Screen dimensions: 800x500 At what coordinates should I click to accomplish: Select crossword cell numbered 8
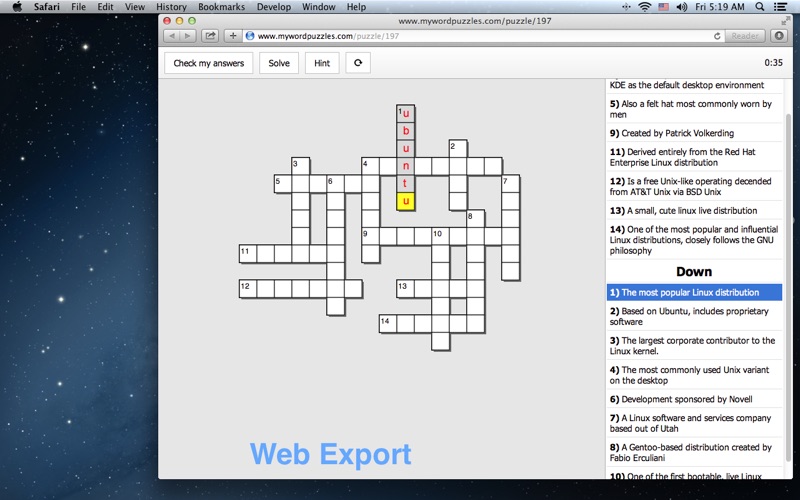point(476,218)
